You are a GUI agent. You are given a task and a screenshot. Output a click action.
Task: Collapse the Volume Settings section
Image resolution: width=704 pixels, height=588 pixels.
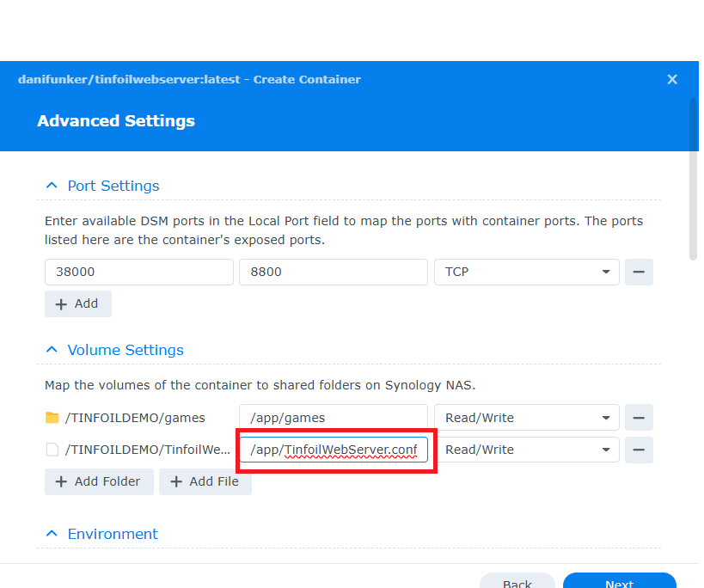pyautogui.click(x=52, y=350)
